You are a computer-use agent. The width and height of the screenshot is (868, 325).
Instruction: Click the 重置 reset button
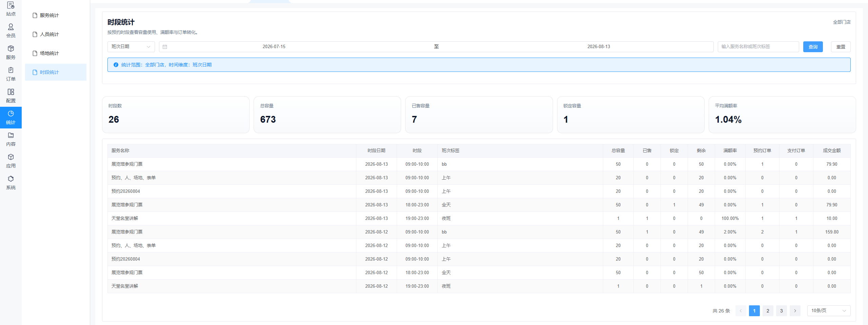tap(841, 47)
